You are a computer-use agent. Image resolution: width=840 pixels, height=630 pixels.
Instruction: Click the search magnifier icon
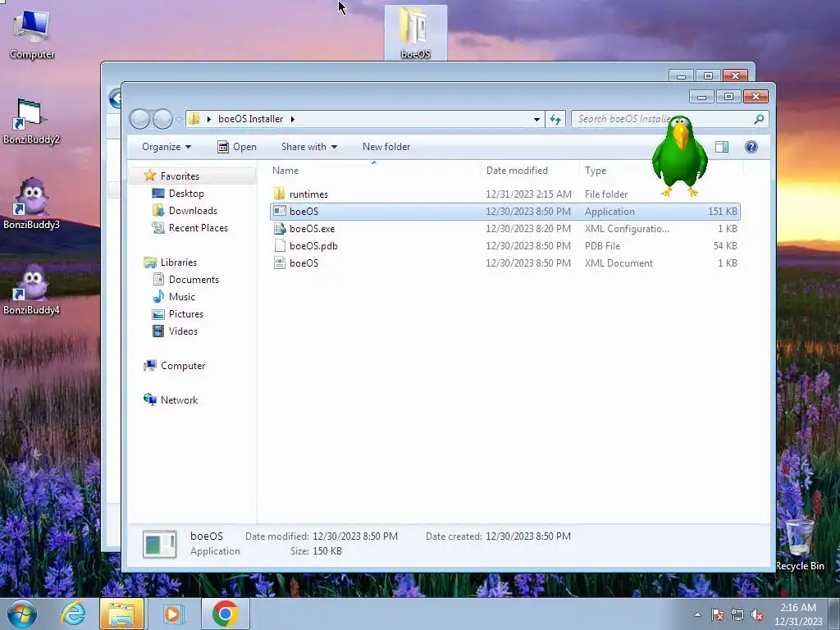point(759,119)
